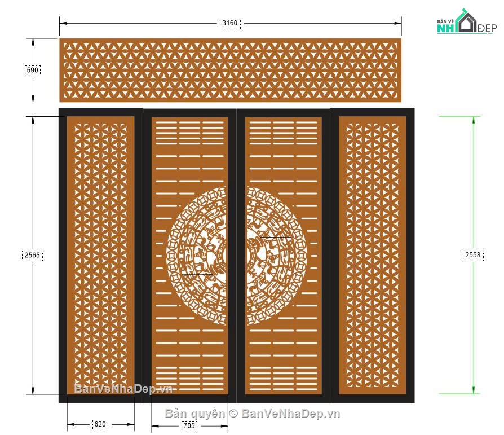The width and height of the screenshot is (504, 435).
Task: Open the BanVeNhaDep.vn watermark at bottom-left
Action: tap(123, 389)
